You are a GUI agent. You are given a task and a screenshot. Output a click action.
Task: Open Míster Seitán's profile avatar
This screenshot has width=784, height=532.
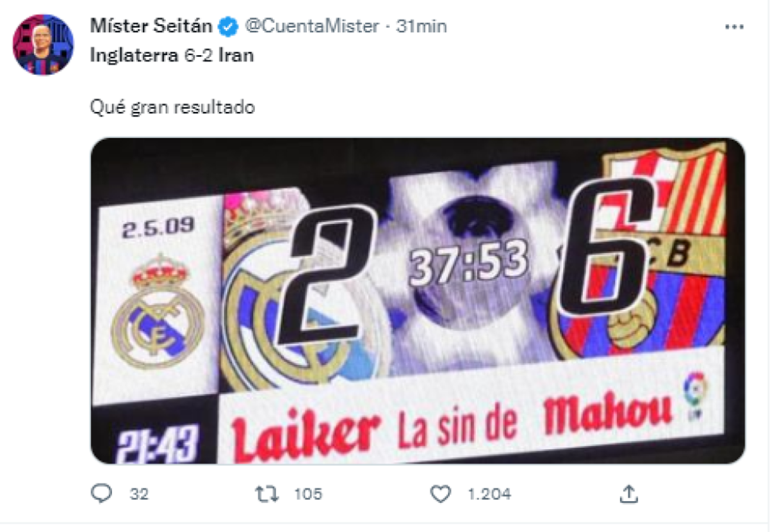(x=44, y=45)
